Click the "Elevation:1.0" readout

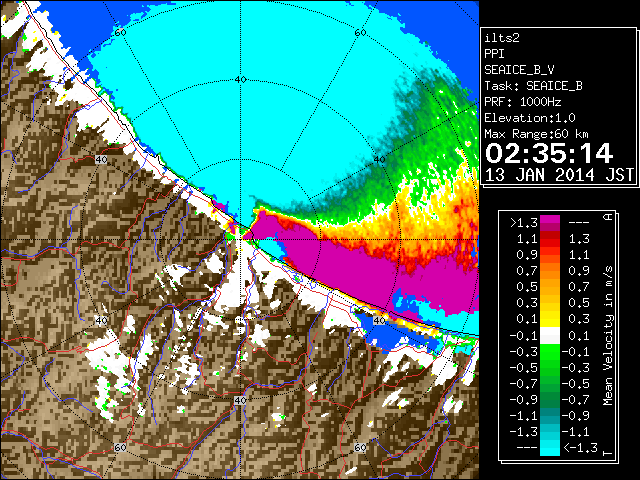tap(530, 118)
